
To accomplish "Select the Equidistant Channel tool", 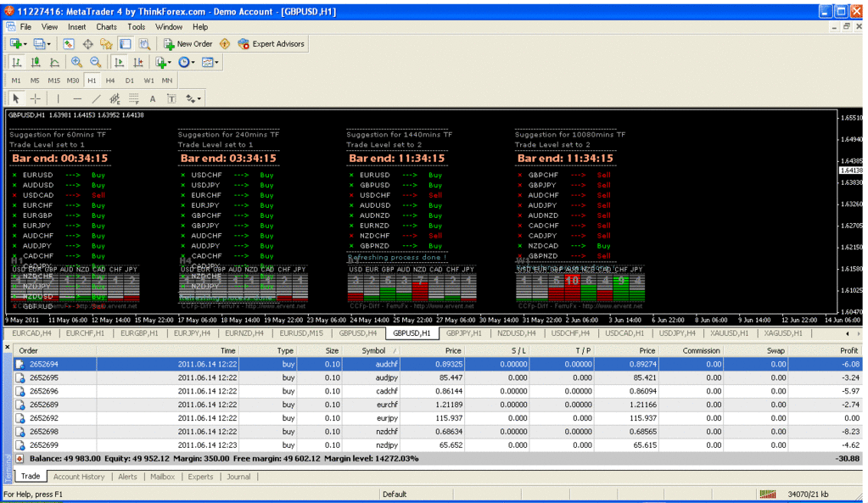I will (x=115, y=98).
